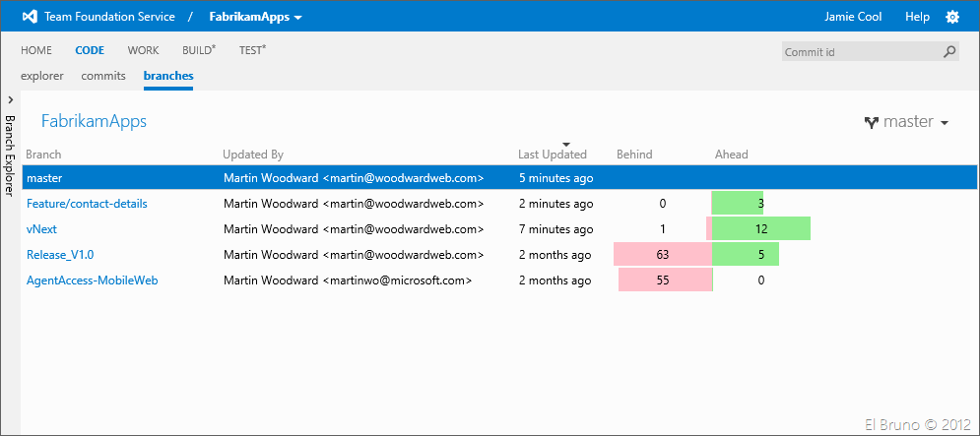The height and width of the screenshot is (436, 980).
Task: Click the Commit id search field
Action: (x=860, y=52)
